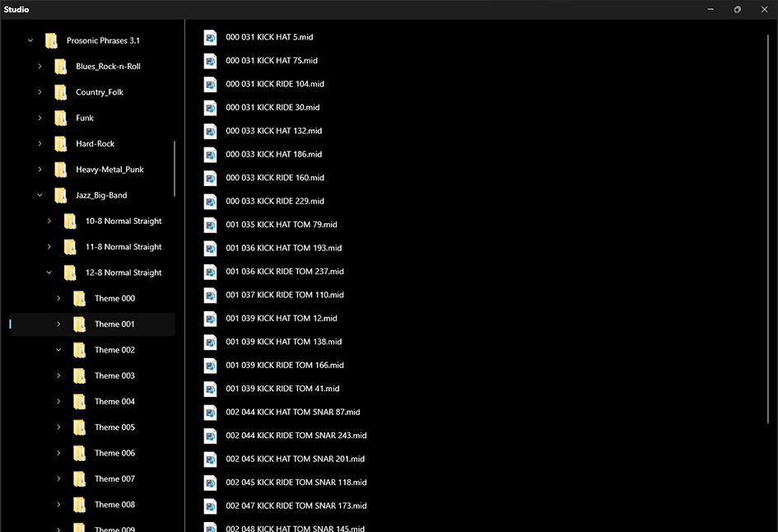Select the Country_Folk folder
Screen dimensions: 778x532
[99, 92]
